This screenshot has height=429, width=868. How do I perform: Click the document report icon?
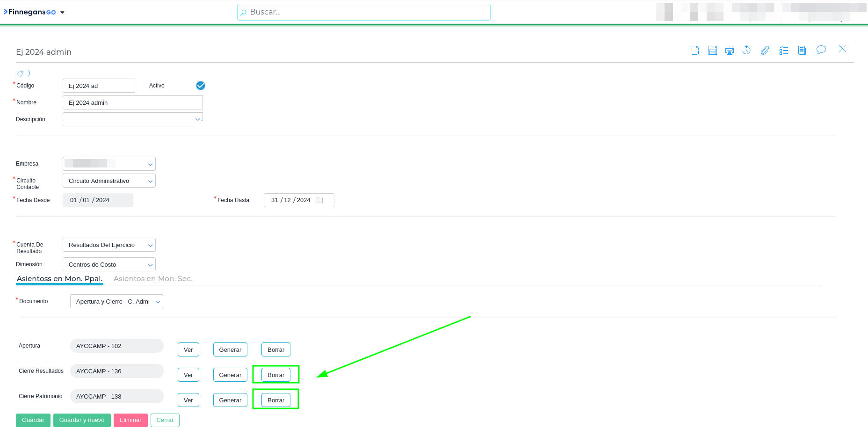click(x=802, y=50)
